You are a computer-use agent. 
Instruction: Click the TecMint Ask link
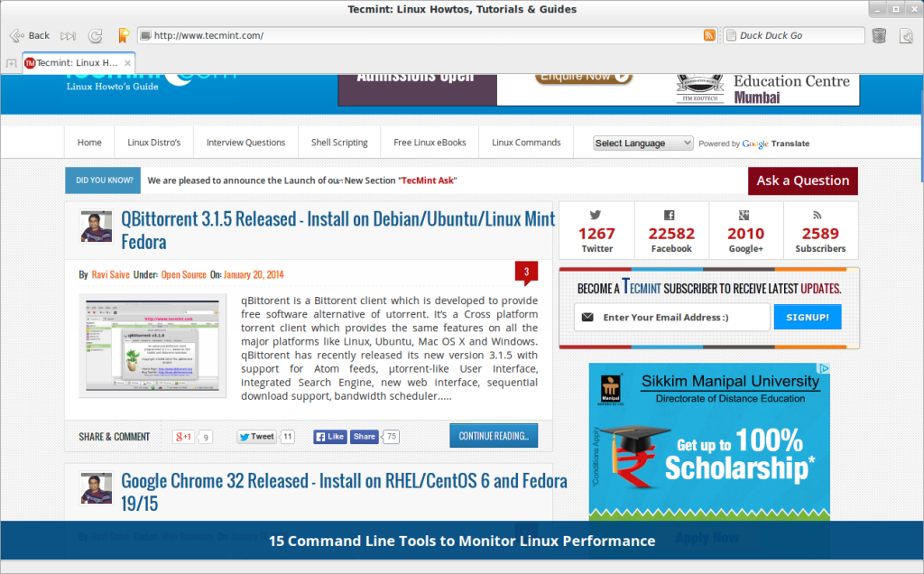coord(429,181)
